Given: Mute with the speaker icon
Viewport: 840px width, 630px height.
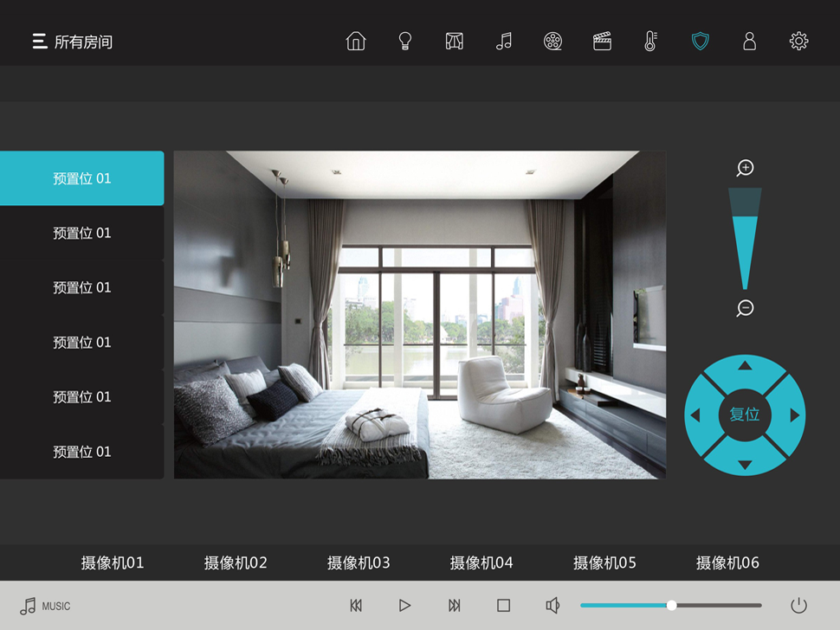Looking at the screenshot, I should coord(552,606).
